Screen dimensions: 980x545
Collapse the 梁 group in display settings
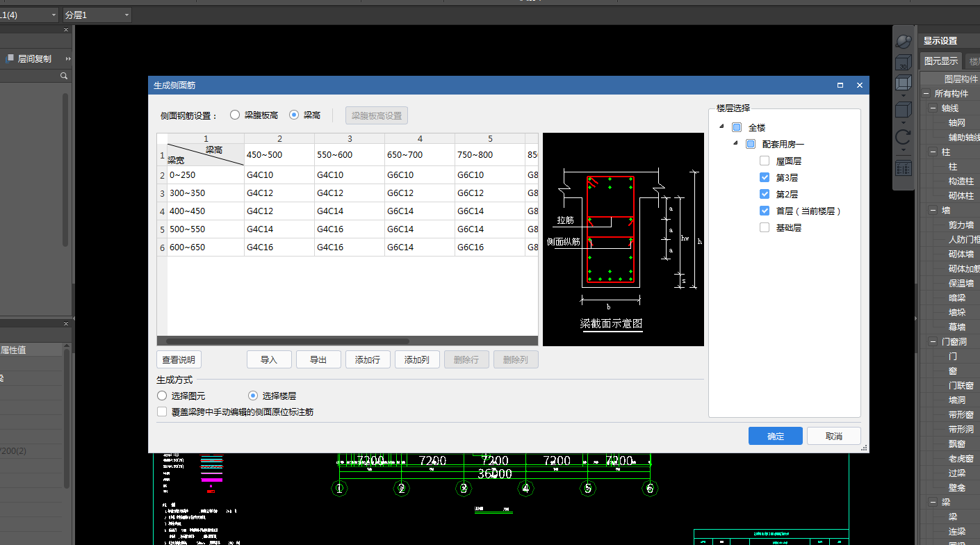coord(933,503)
